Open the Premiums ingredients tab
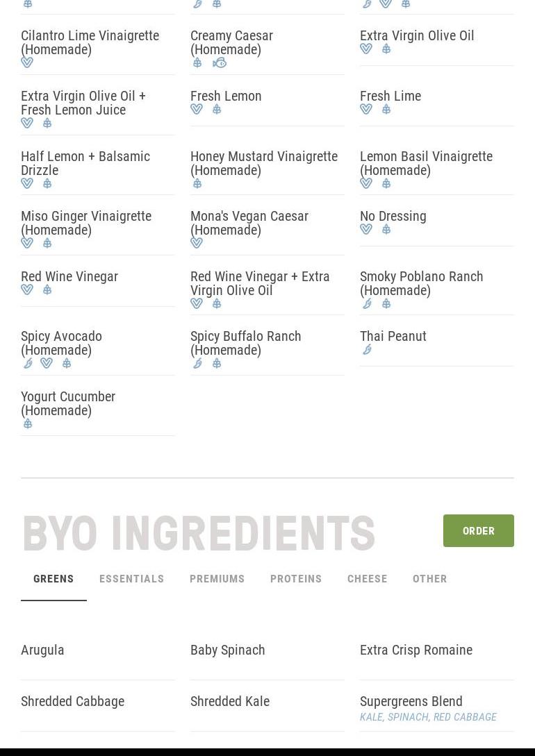Image resolution: width=535 pixels, height=756 pixels. (217, 579)
